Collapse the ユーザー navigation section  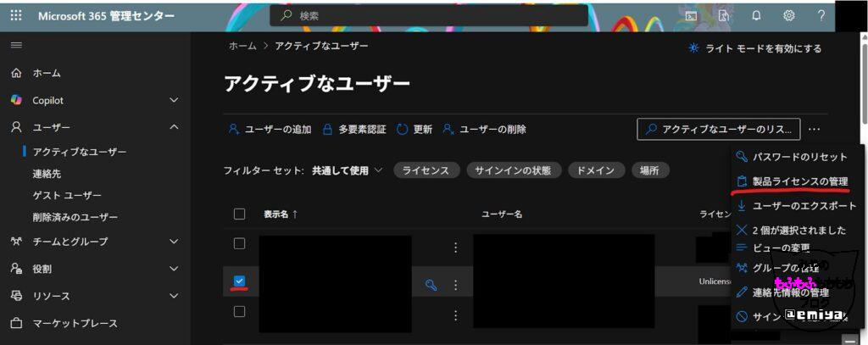coord(174,127)
